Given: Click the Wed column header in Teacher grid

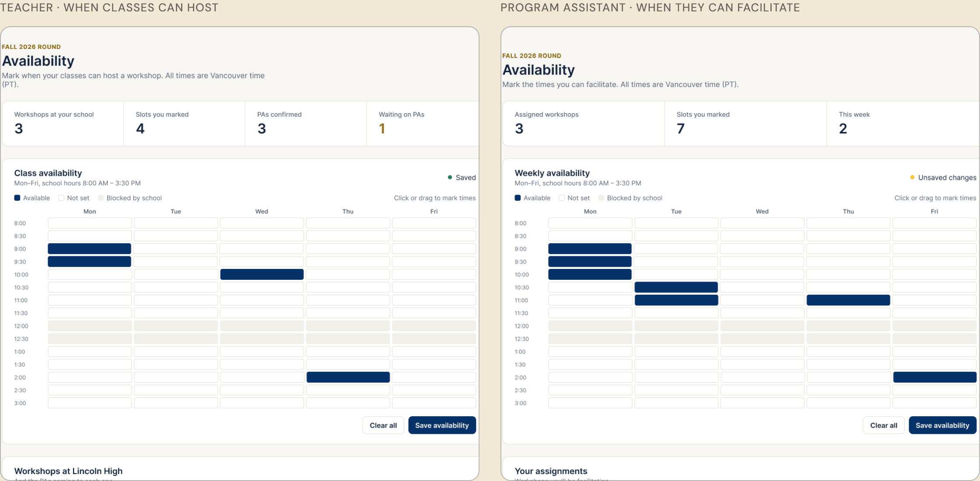Looking at the screenshot, I should [x=262, y=211].
